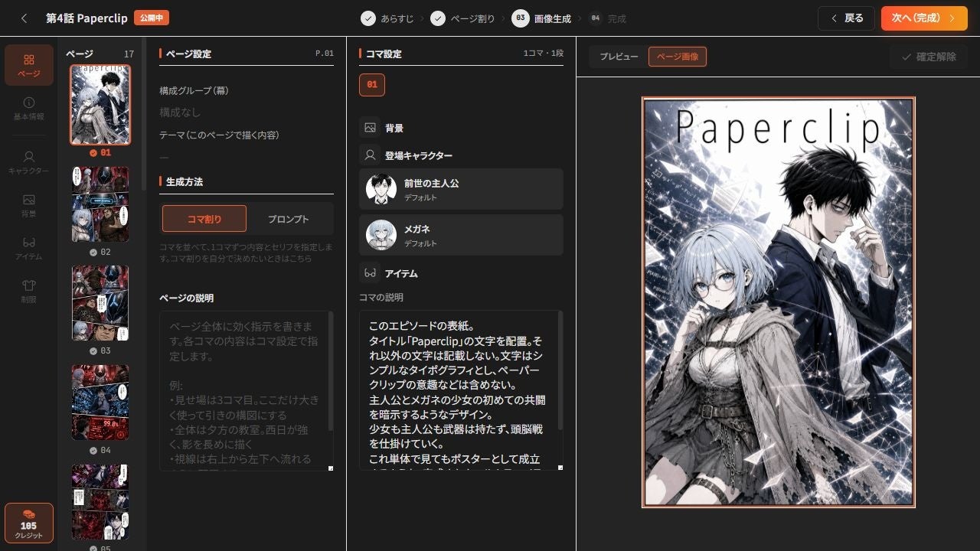
Task: Click the 背景 picture icon in コマ設定
Action: pos(370,128)
